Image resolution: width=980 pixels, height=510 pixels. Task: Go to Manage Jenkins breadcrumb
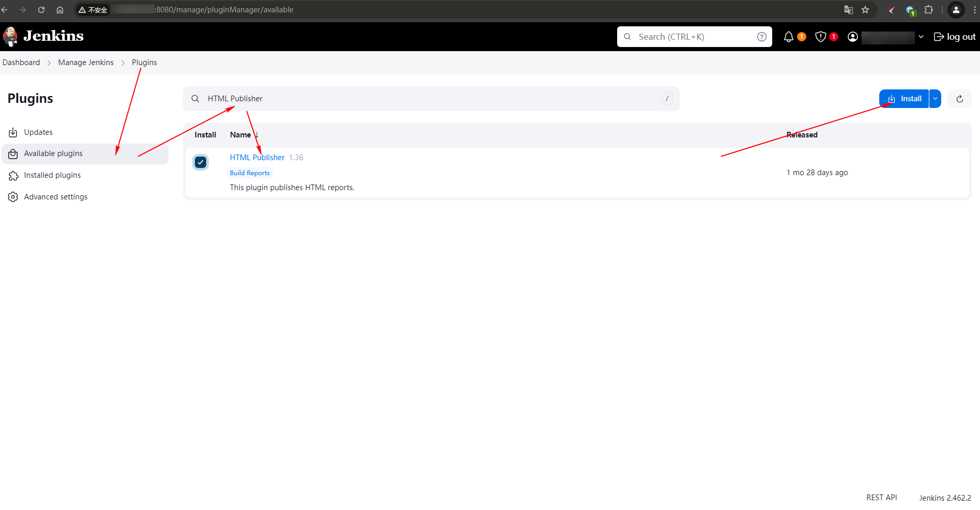[86, 63]
